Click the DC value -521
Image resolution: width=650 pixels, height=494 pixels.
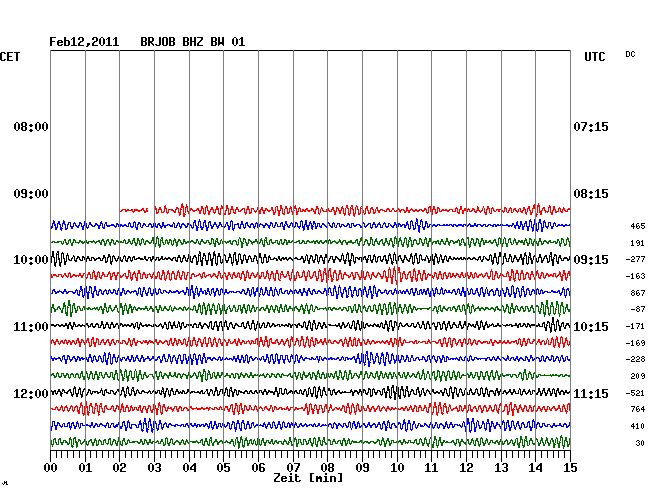coord(635,393)
